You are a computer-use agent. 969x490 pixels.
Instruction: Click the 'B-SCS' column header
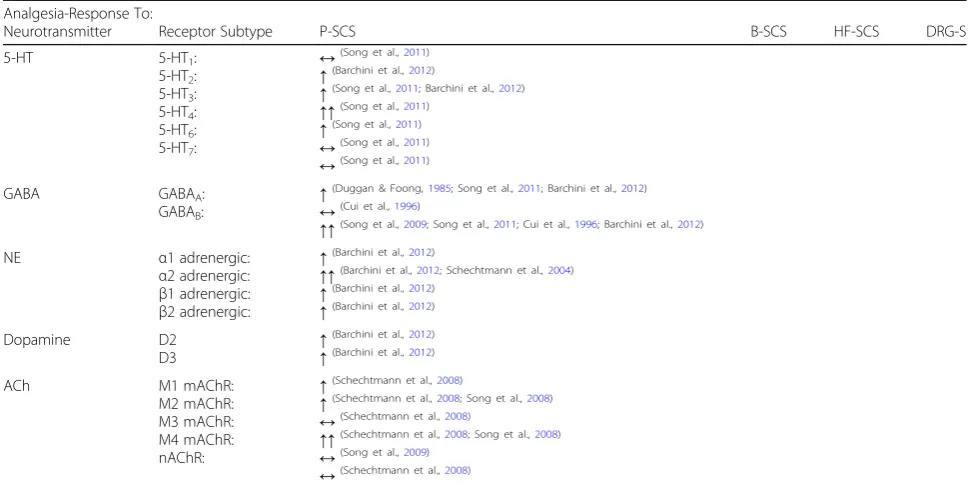pyautogui.click(x=768, y=32)
